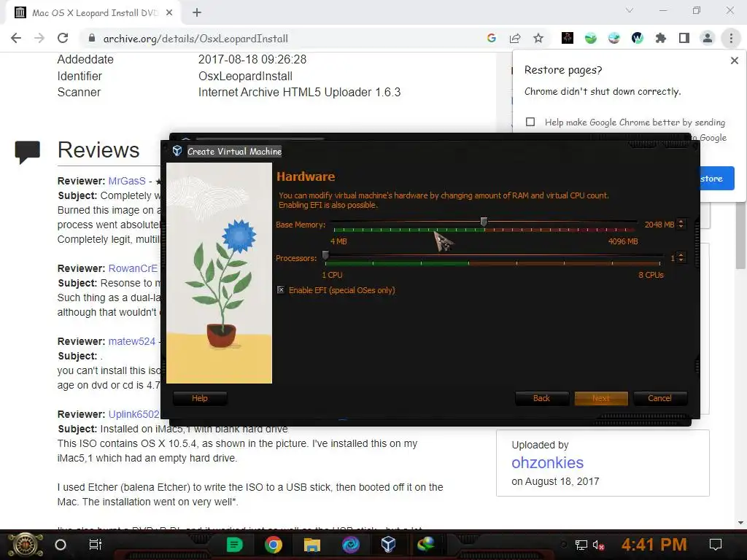Image resolution: width=747 pixels, height=560 pixels.
Task: Click the Base Memory spinbox arrows
Action: (x=681, y=224)
